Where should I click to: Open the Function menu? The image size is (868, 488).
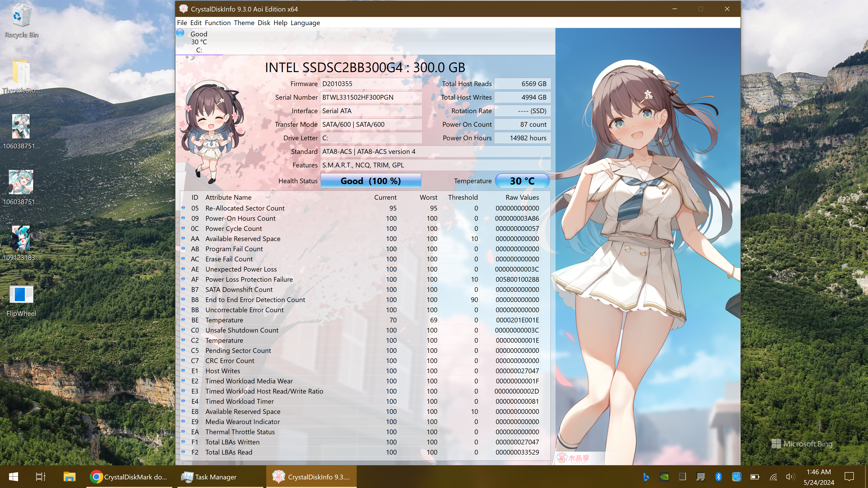click(217, 23)
